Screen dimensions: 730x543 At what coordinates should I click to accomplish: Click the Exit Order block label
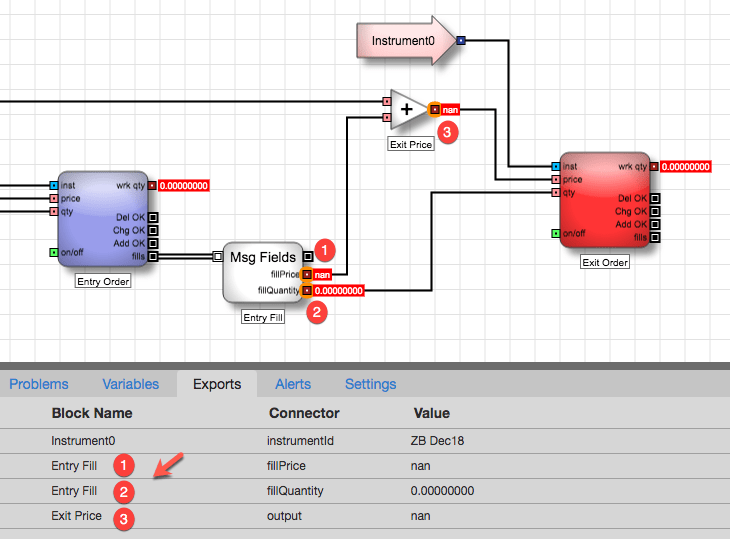(x=605, y=262)
